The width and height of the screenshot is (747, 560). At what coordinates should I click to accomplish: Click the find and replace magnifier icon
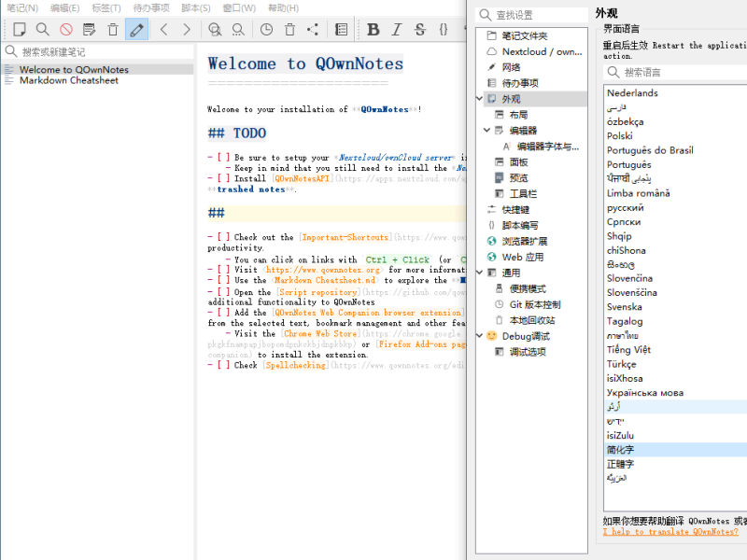[x=215, y=30]
